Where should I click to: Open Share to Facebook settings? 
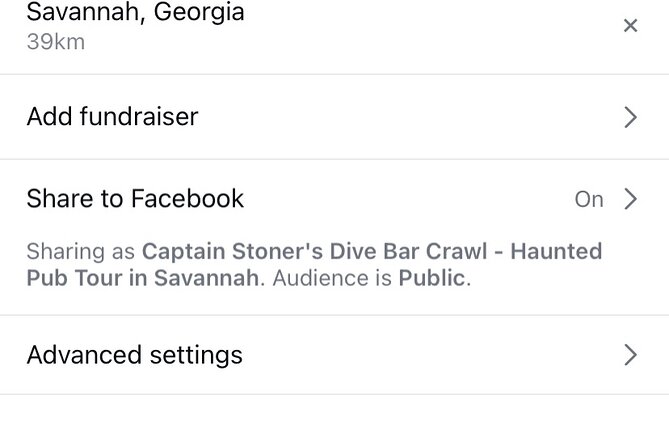135,199
